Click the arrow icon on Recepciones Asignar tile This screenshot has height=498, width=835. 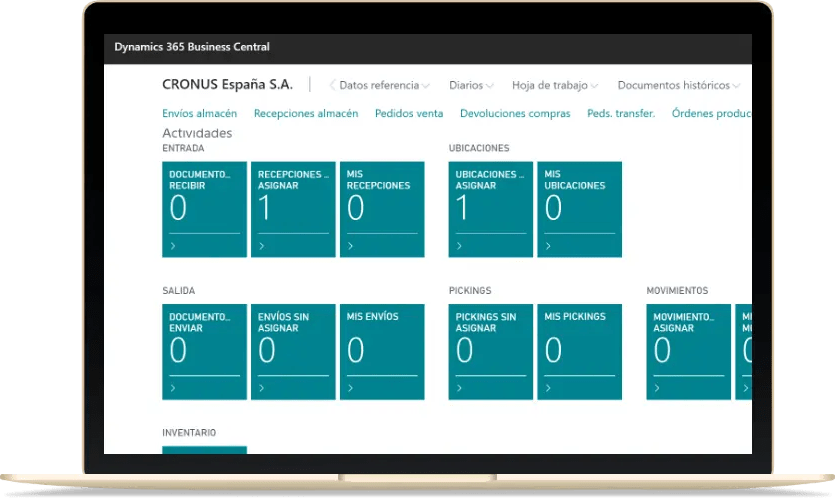point(262,245)
